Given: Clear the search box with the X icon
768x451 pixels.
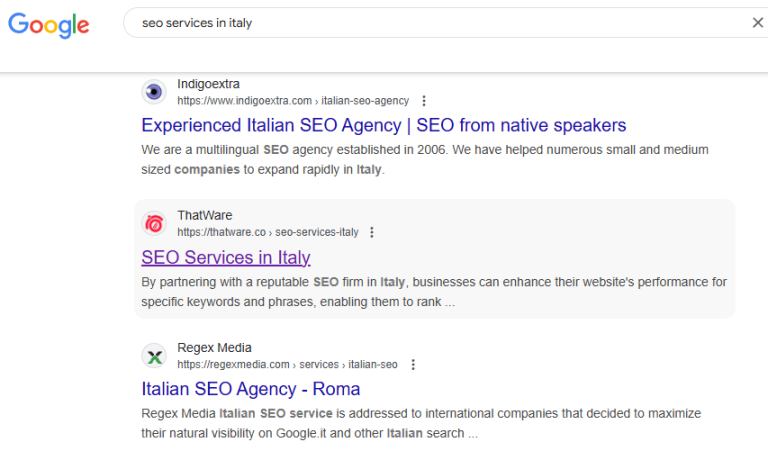Looking at the screenshot, I should coord(758,23).
